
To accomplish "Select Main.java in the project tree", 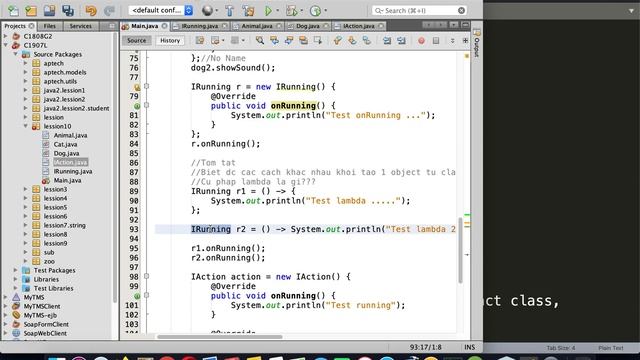I will click(x=67, y=180).
